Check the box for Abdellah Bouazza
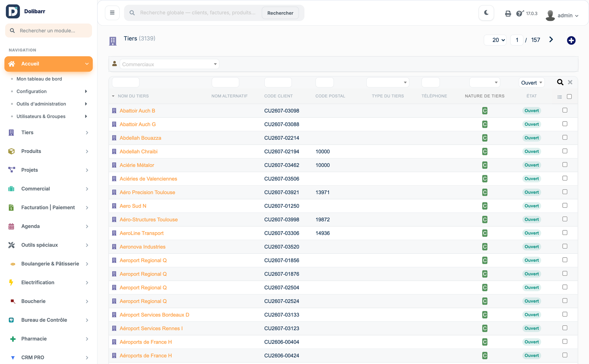This screenshot has height=364, width=589. (x=565, y=137)
